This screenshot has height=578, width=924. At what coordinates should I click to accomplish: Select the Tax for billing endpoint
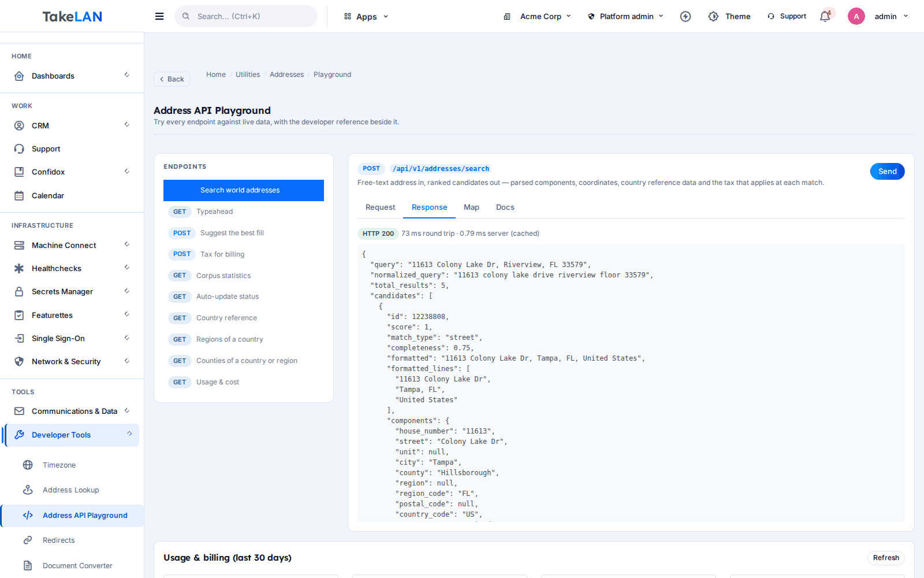click(244, 254)
